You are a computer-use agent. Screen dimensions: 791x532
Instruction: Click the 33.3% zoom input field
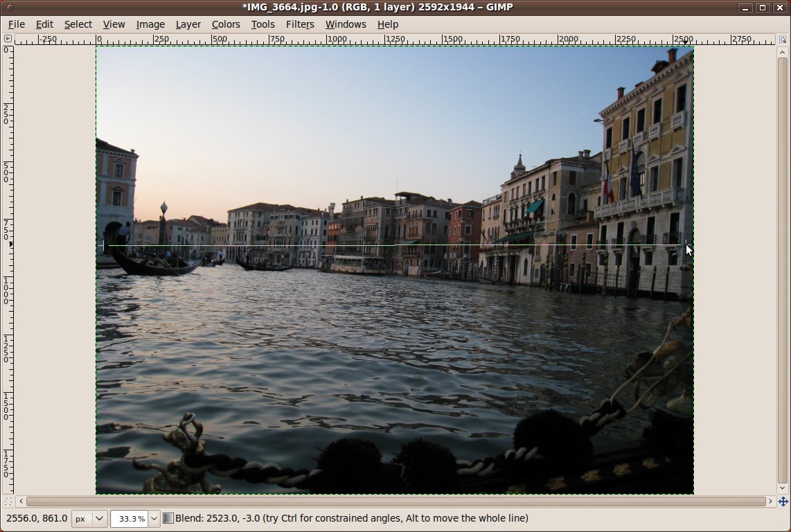pyautogui.click(x=130, y=518)
